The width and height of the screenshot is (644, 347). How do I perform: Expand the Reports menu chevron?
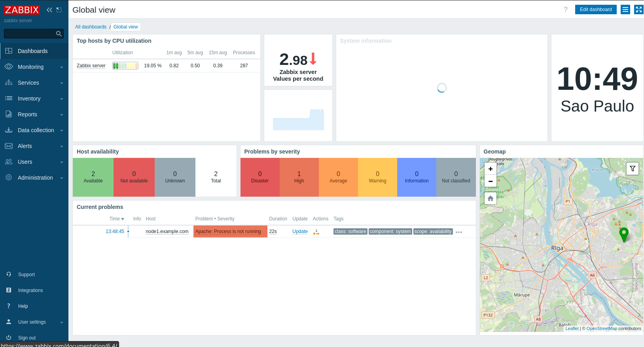click(62, 115)
